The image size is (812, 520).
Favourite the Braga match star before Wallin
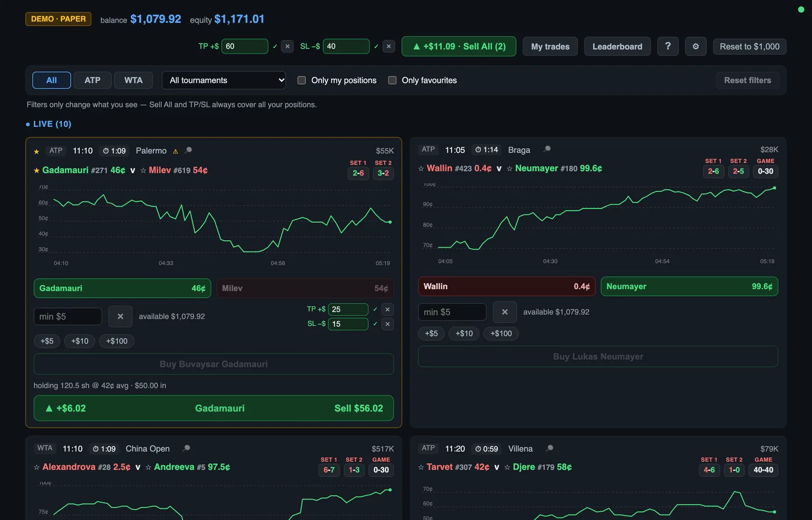point(421,168)
